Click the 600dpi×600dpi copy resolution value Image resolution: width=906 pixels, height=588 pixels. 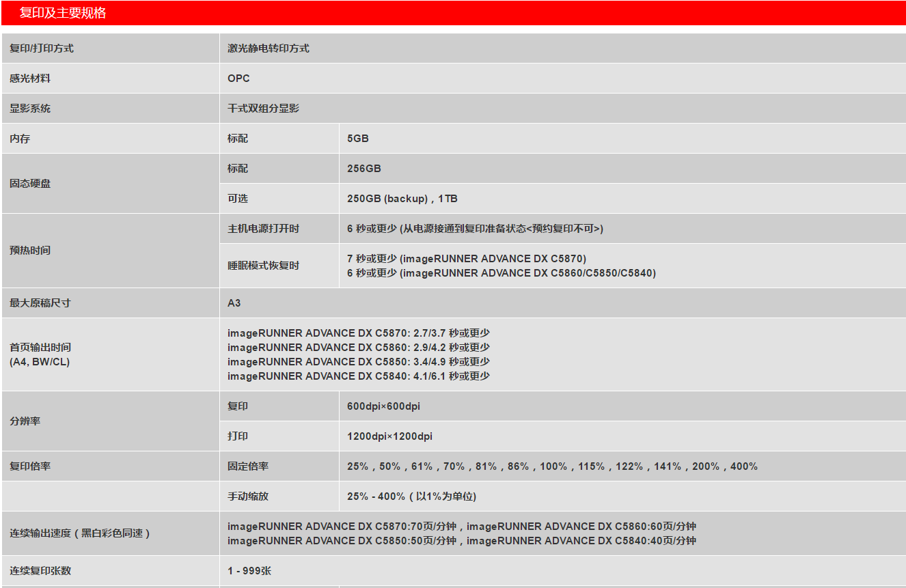[383, 406]
